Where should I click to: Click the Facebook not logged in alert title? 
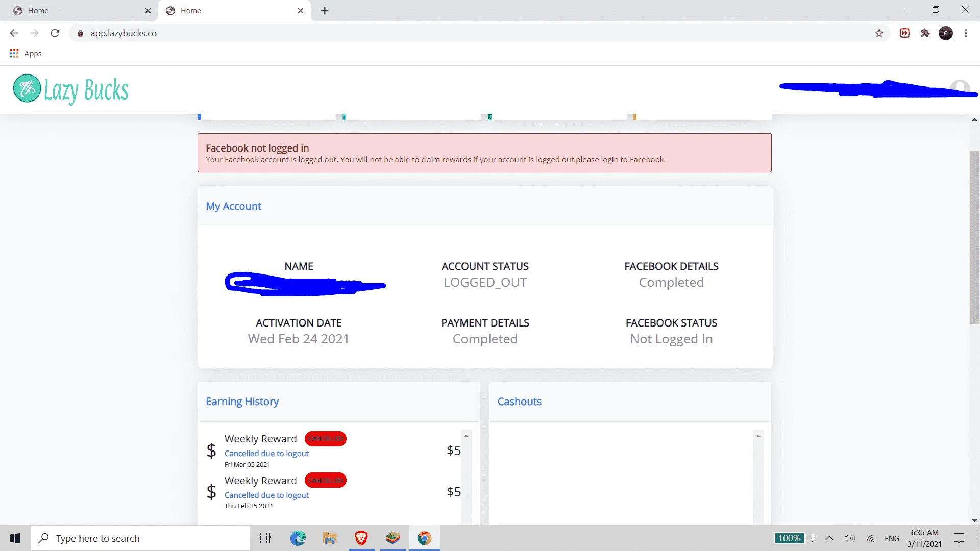point(257,148)
